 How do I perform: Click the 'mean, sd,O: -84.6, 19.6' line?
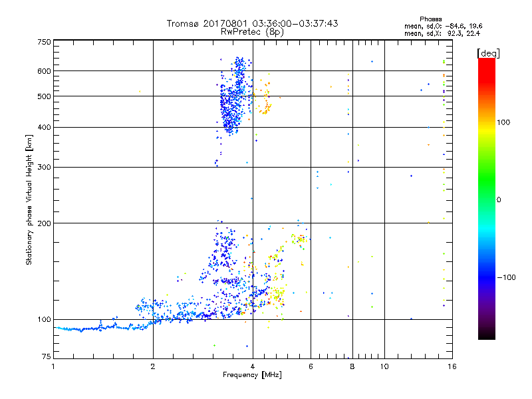point(444,26)
